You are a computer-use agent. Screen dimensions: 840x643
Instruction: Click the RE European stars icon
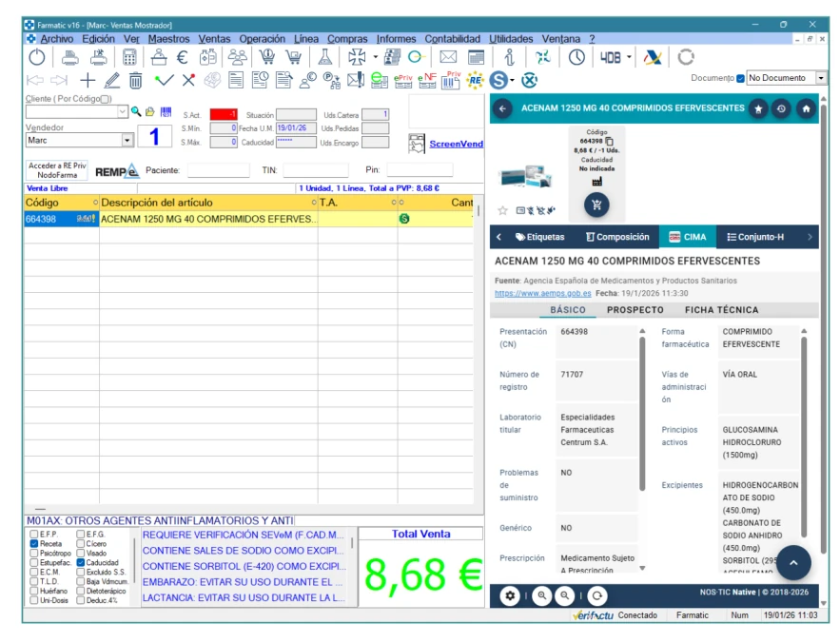[475, 80]
